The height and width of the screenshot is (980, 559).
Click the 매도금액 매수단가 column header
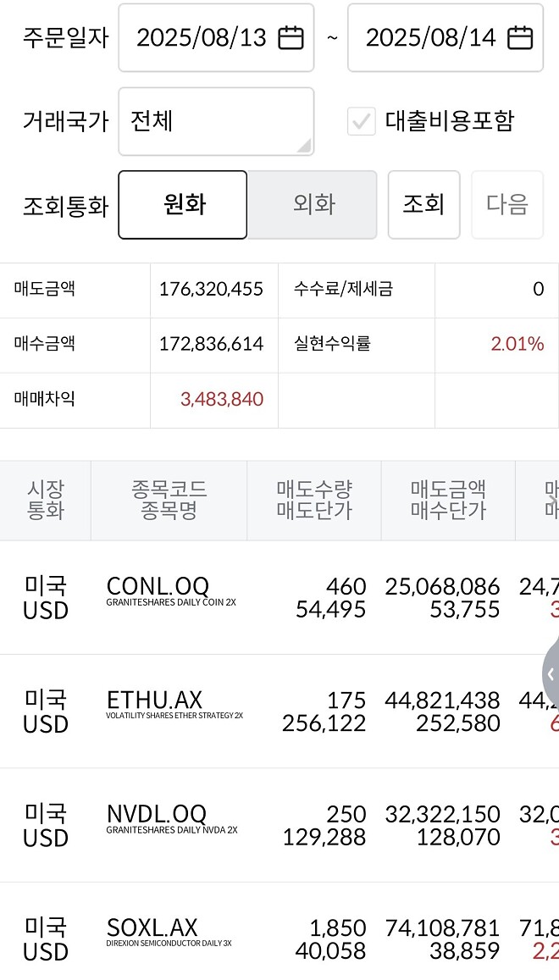[x=448, y=500]
